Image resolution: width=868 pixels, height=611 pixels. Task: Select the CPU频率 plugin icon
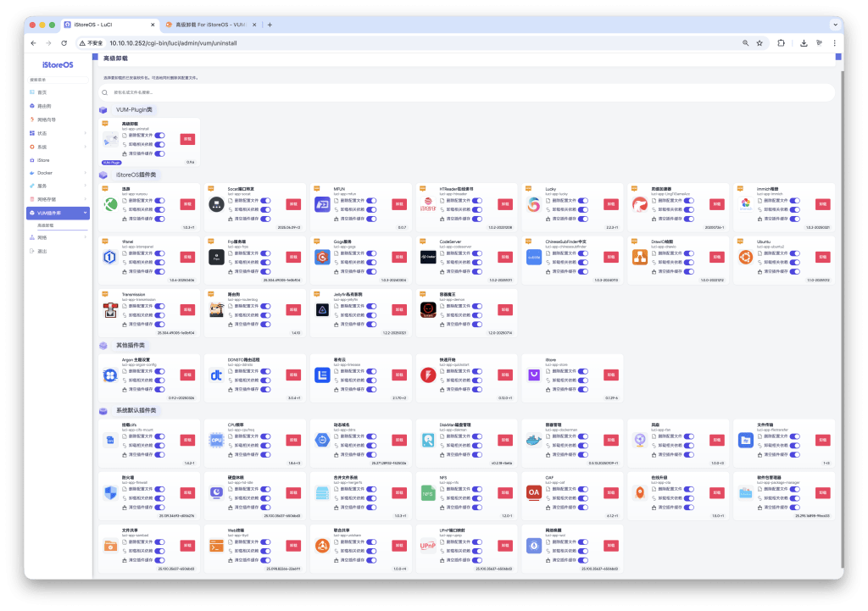[x=215, y=440]
